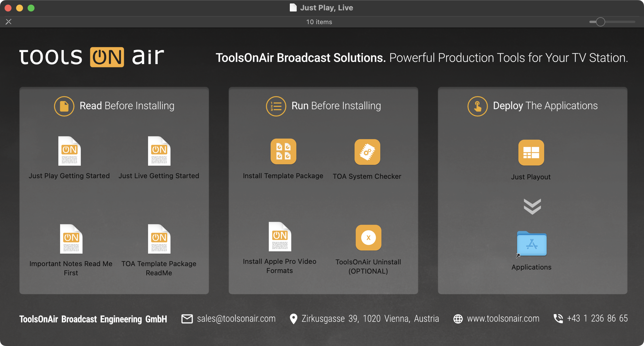Launch the TOA System Checker icon

367,152
